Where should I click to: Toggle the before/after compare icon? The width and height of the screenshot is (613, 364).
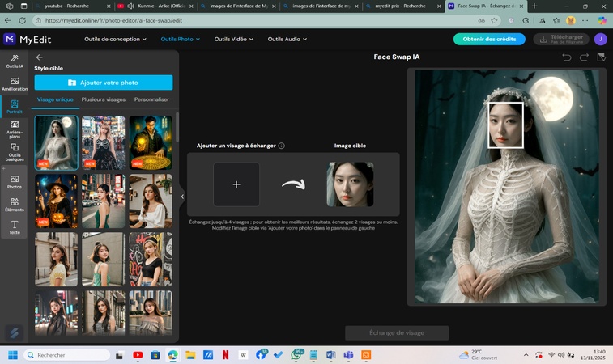pyautogui.click(x=601, y=57)
